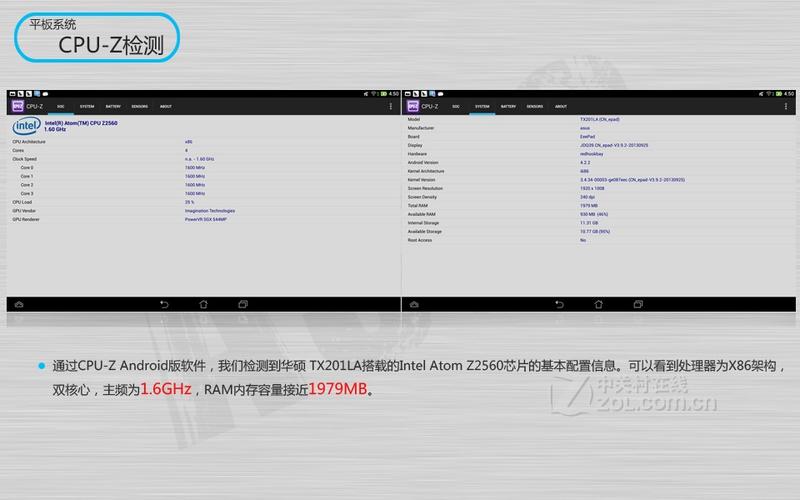Tap the Home navigation icon on the System screen
This screenshot has height=500, width=800.
(598, 305)
